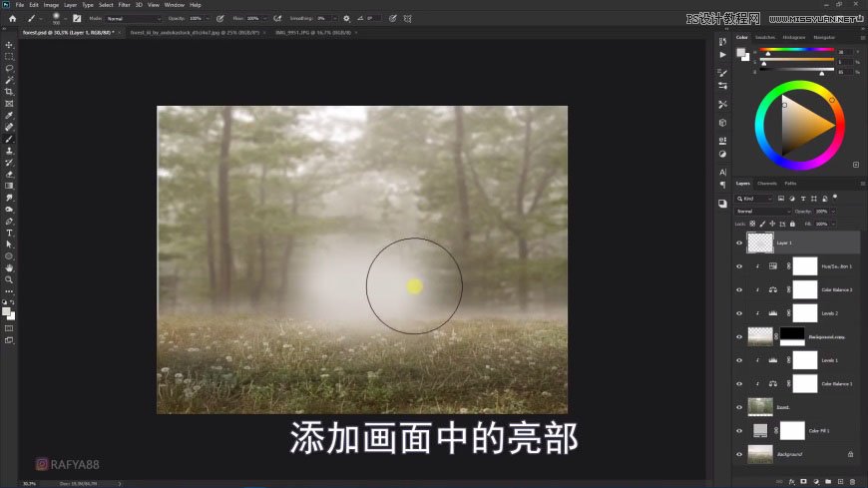Hide the Background copy layer
Image resolution: width=868 pixels, height=488 pixels.
click(x=739, y=336)
